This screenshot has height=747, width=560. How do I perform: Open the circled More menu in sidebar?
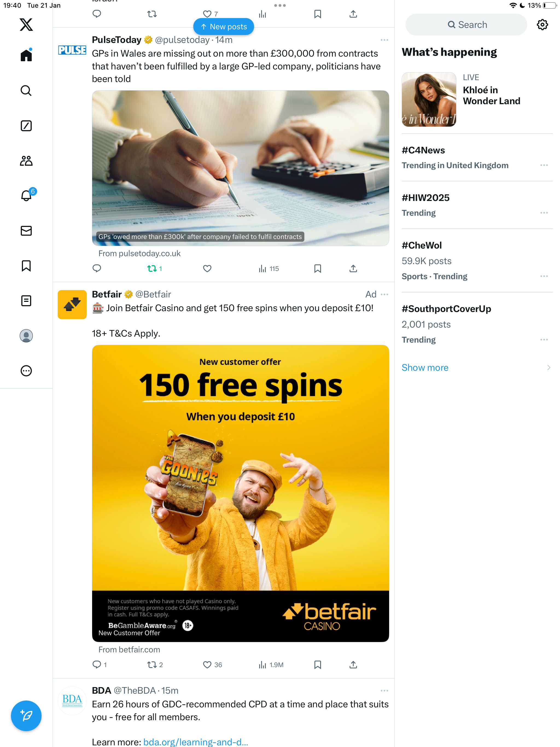click(x=26, y=371)
